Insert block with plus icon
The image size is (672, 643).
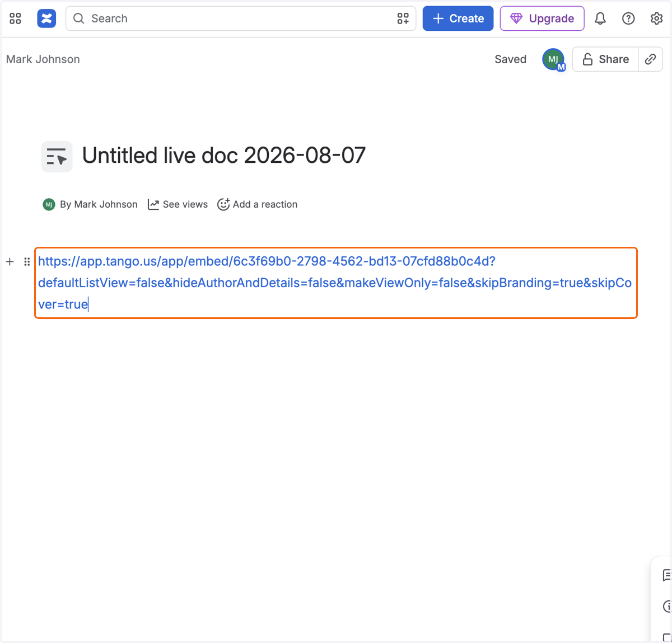click(x=10, y=261)
